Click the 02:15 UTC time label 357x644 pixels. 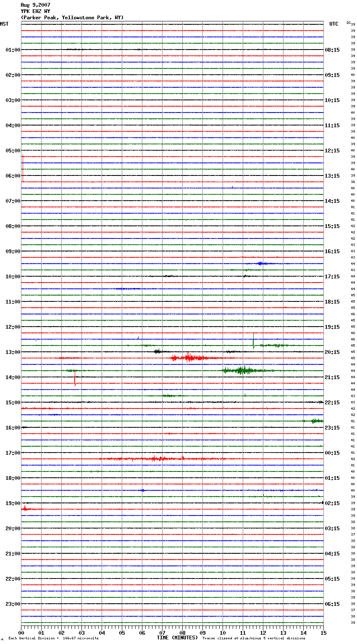click(x=332, y=503)
